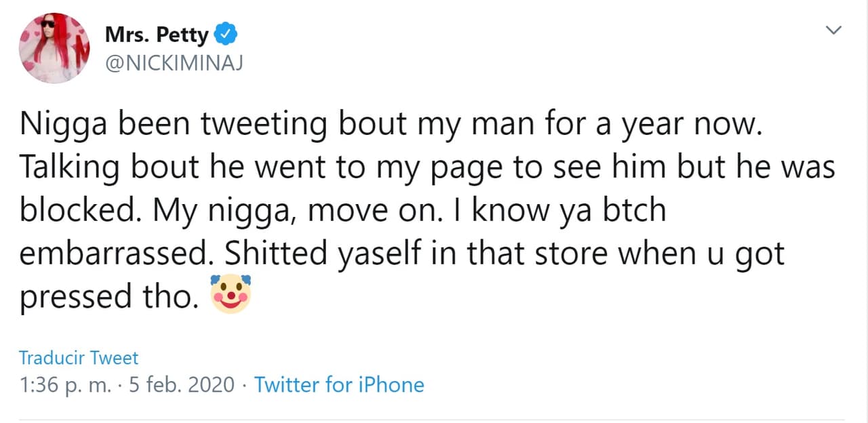Open Traducir Tweet to translate

78,358
